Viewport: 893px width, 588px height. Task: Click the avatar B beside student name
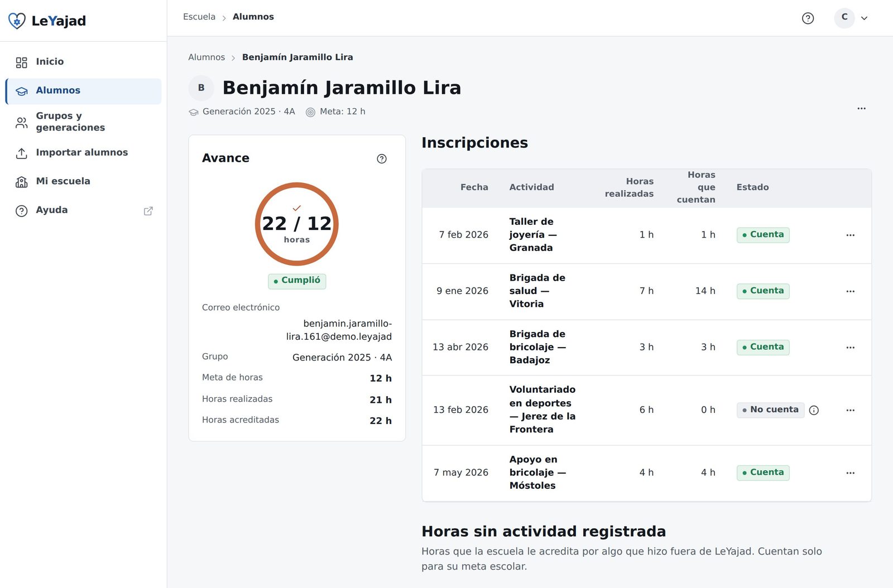pos(201,88)
